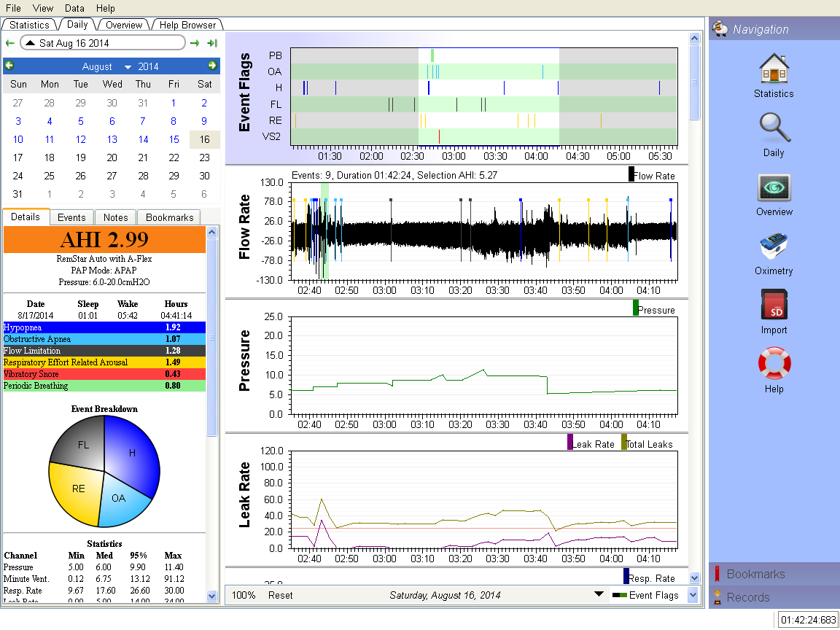Image resolution: width=840 pixels, height=630 pixels.
Task: Open the Event Flags combo box
Action: pyautogui.click(x=654, y=595)
